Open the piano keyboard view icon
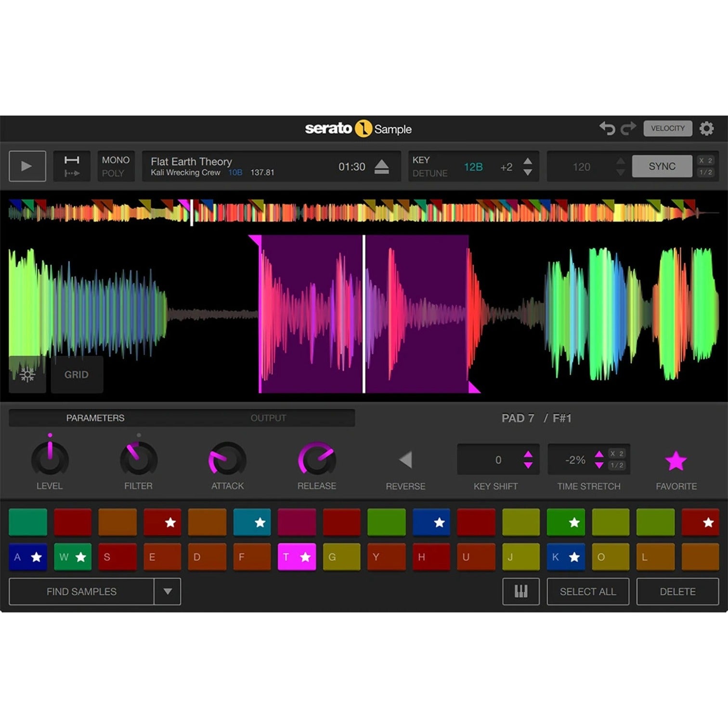 (x=520, y=591)
